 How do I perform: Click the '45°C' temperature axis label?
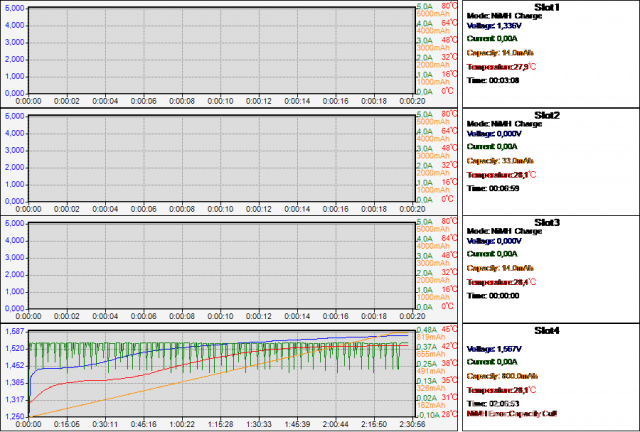pyautogui.click(x=450, y=329)
